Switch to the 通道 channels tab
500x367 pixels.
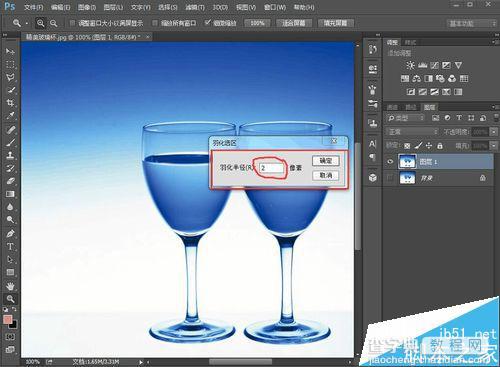(x=392, y=107)
